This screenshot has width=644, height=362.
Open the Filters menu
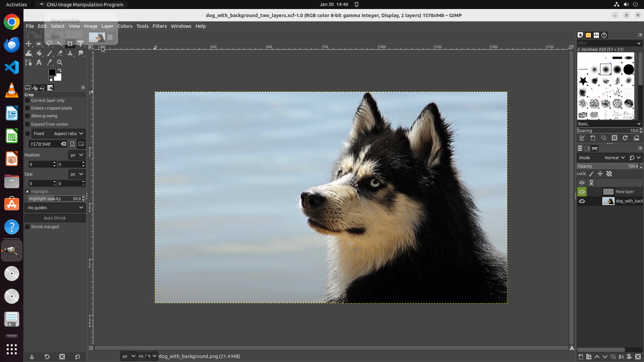click(160, 26)
